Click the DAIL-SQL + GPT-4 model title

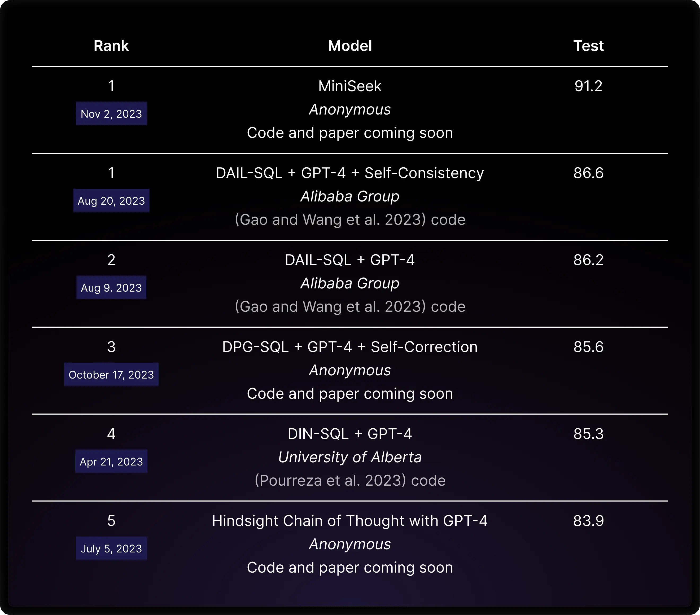click(350, 260)
